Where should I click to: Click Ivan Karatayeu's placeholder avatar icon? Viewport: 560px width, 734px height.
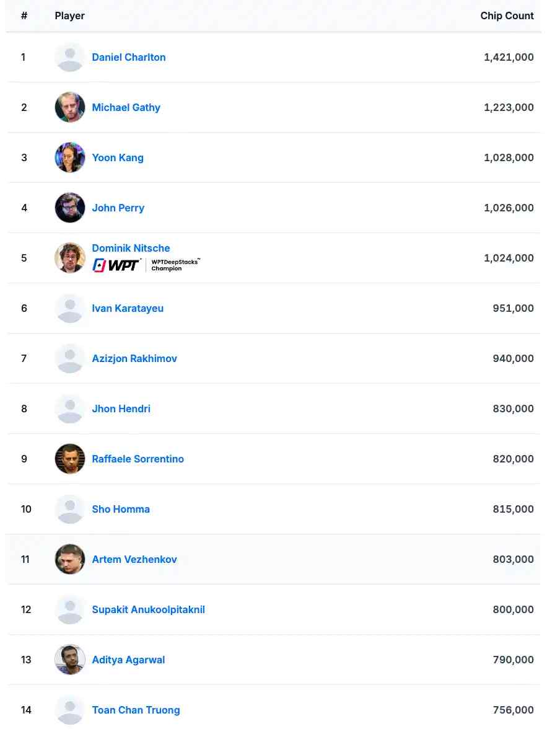[x=70, y=308]
